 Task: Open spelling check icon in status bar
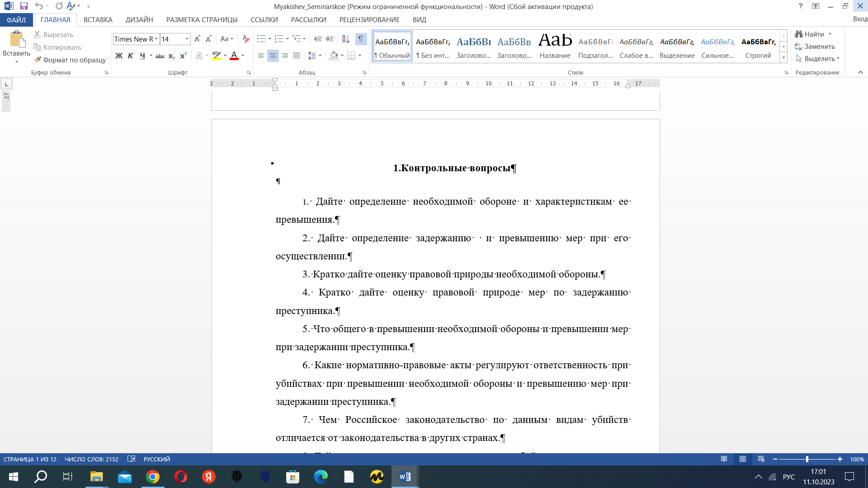click(x=132, y=459)
